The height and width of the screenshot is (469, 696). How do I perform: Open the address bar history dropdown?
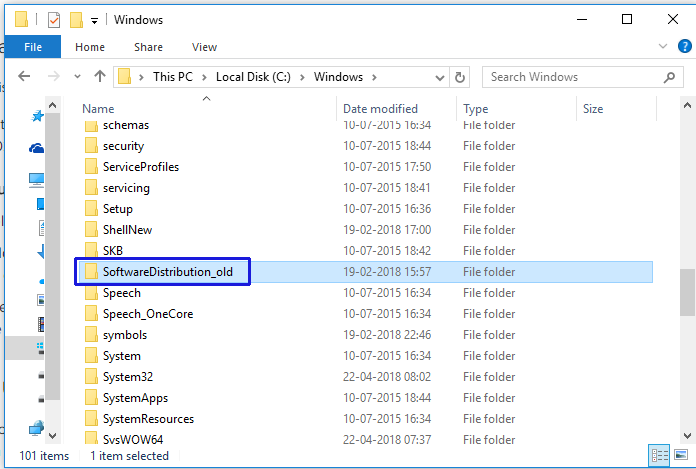[439, 78]
